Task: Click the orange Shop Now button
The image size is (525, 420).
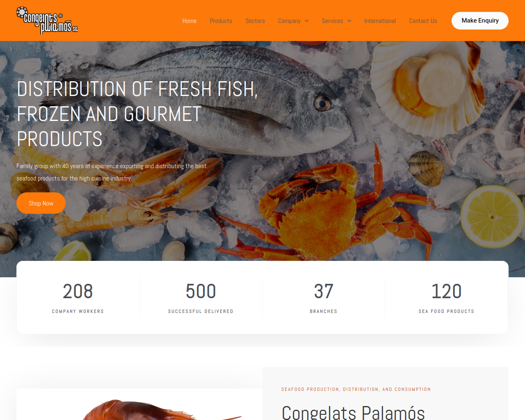Action: (x=41, y=203)
